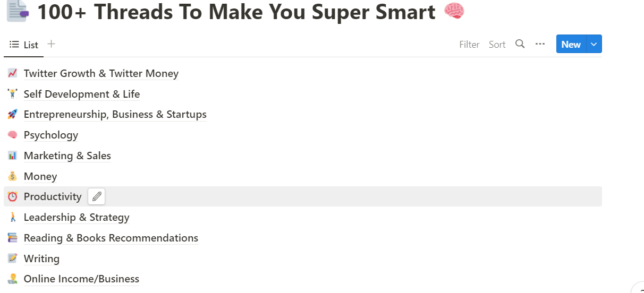
Task: Expand the New button dropdown arrow
Action: pos(594,44)
